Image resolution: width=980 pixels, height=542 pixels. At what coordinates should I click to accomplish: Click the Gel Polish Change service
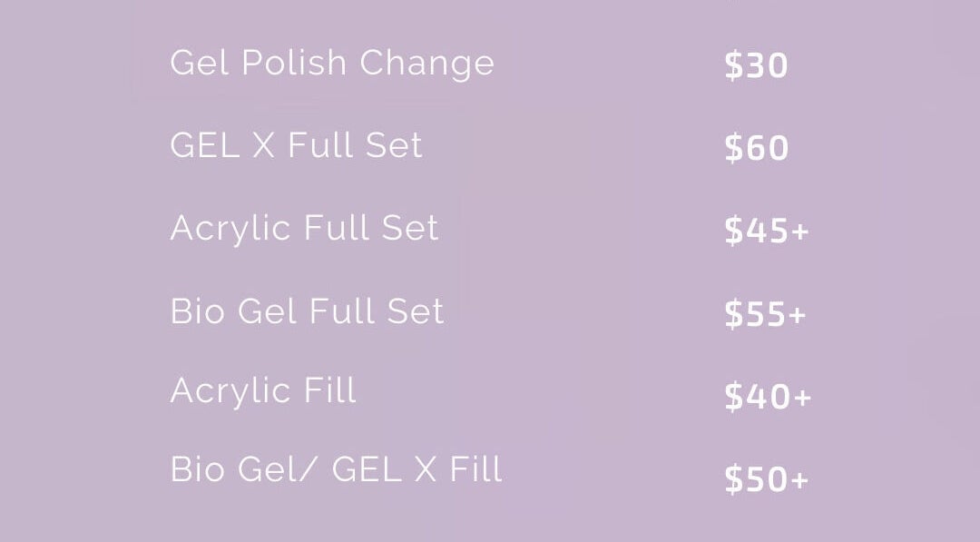[331, 64]
